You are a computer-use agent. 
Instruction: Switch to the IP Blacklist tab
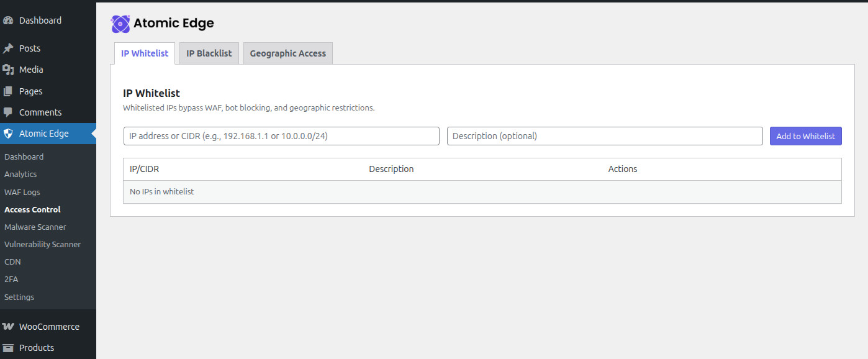(209, 53)
